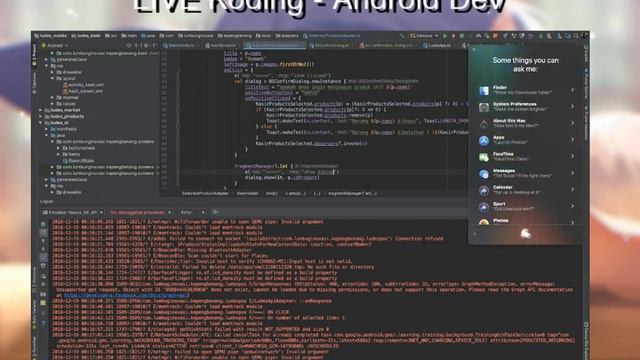Expand the values folder arrow
This screenshot has width=640, height=360.
[x=53, y=104]
